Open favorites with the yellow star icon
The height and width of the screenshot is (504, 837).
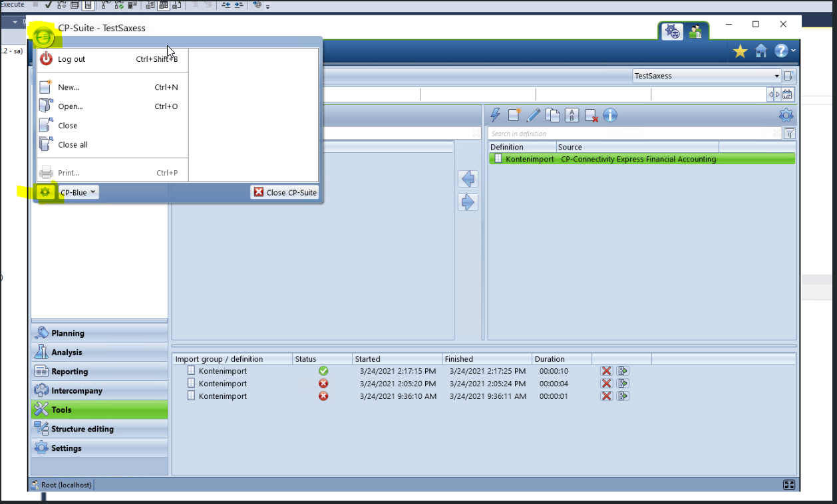point(740,51)
